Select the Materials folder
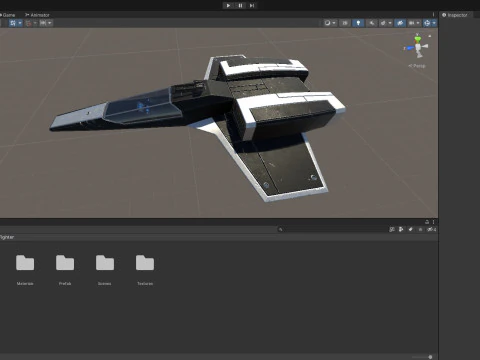The width and height of the screenshot is (480, 360). (x=25, y=263)
